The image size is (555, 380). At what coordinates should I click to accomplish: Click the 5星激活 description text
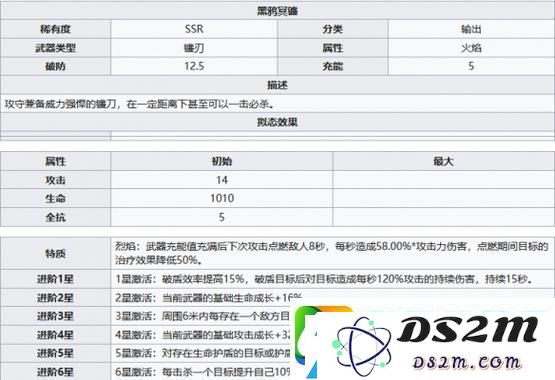point(202,353)
